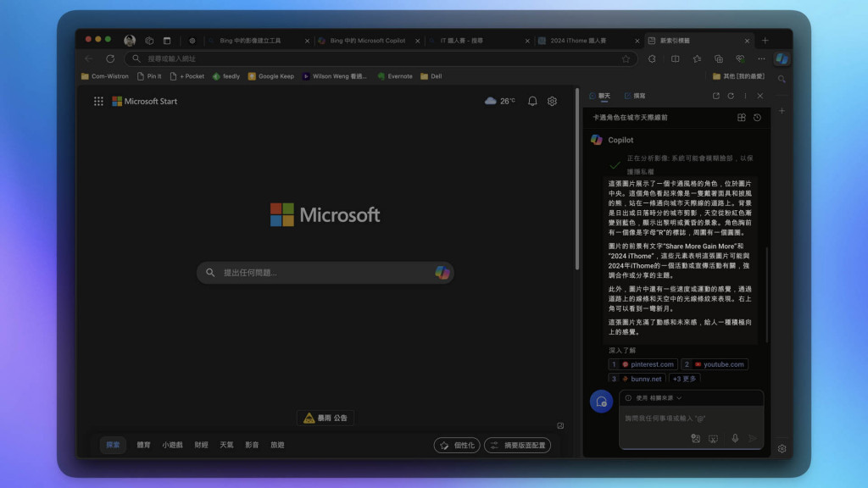Image resolution: width=868 pixels, height=488 pixels.
Task: Open the Collections icon in toolbar
Action: (x=719, y=58)
